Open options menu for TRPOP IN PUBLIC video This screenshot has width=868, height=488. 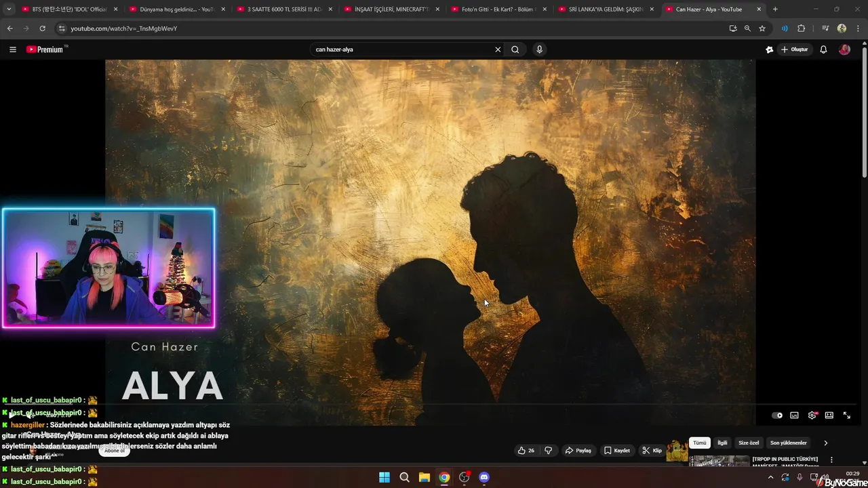click(x=831, y=460)
